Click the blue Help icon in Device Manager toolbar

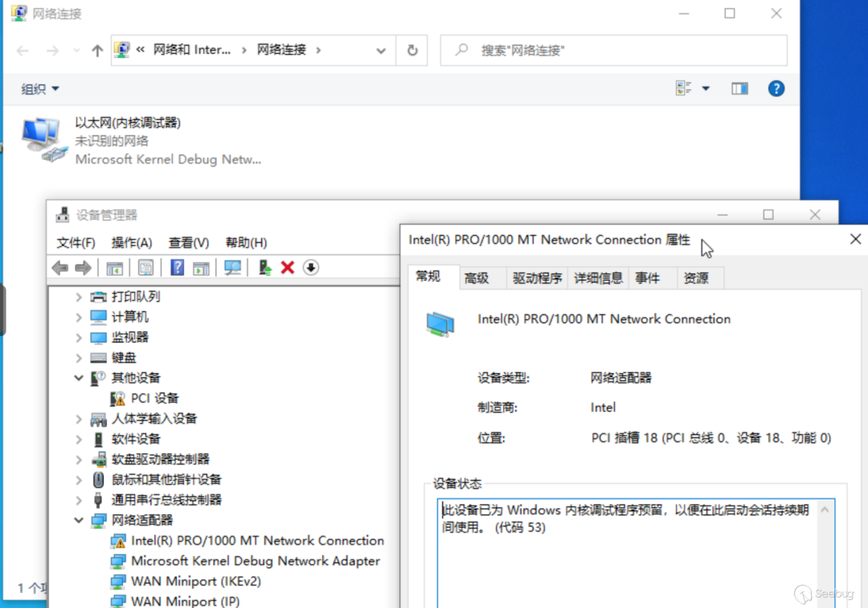coord(177,268)
